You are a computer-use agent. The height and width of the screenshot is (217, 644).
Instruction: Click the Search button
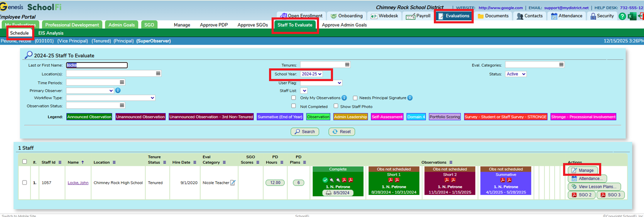(305, 132)
